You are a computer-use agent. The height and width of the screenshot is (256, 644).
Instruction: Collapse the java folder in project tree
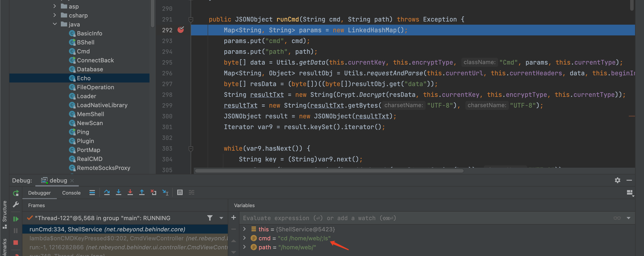[x=55, y=24]
